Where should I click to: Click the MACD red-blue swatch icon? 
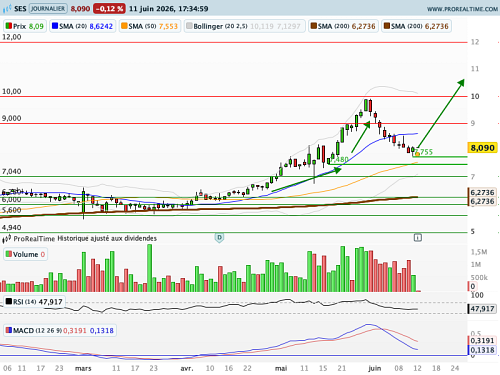(x=9, y=330)
